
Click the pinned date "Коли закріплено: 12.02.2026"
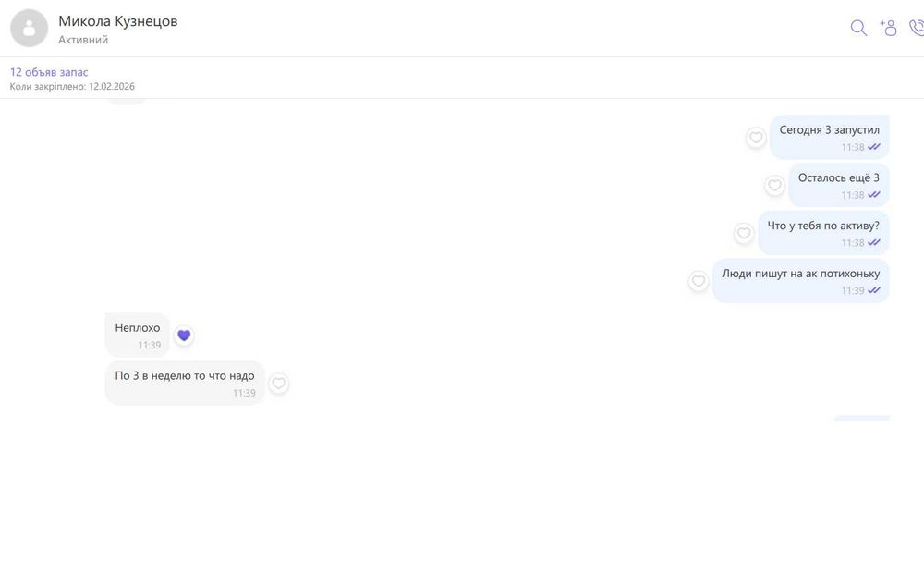click(x=72, y=86)
